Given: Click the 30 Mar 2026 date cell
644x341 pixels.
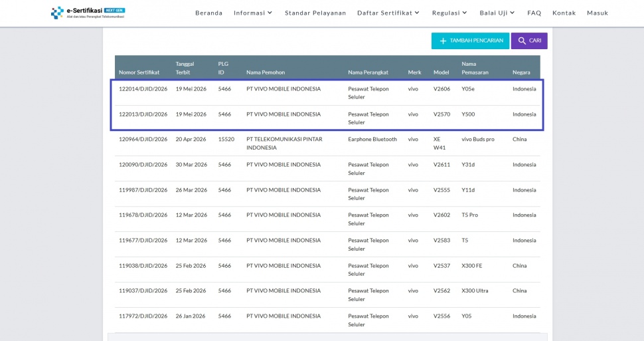Looking at the screenshot, I should (191, 165).
